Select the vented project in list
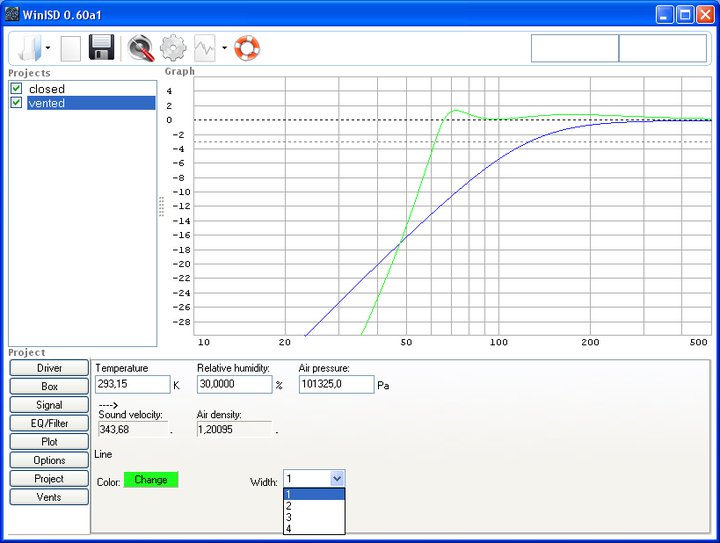 click(90, 103)
